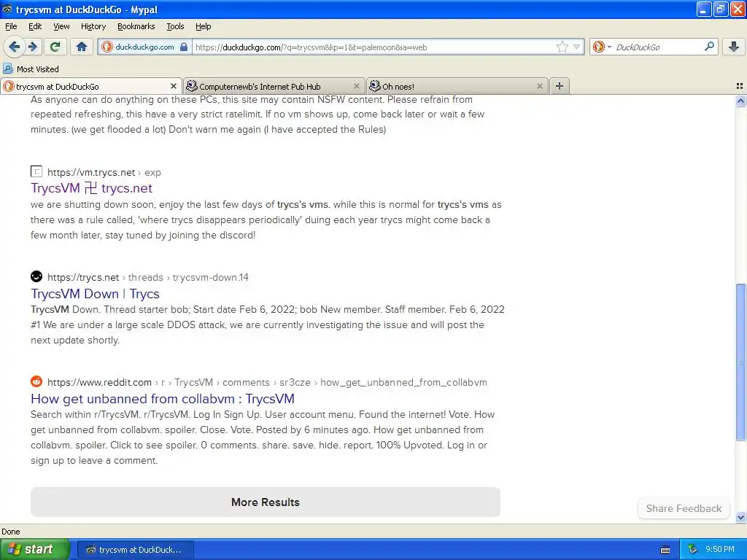The image size is (747, 560).
Task: Reload the current page
Action: [x=55, y=47]
